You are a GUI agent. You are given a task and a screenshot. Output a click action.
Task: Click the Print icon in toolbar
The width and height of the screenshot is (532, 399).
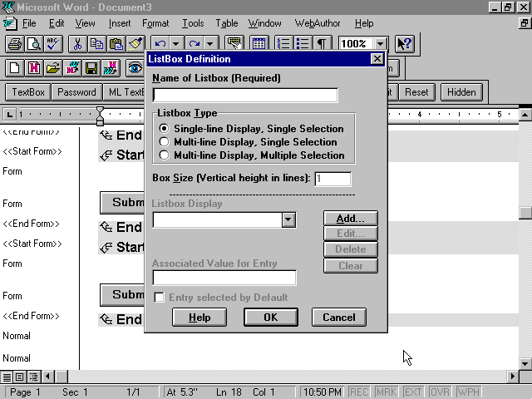click(15, 44)
